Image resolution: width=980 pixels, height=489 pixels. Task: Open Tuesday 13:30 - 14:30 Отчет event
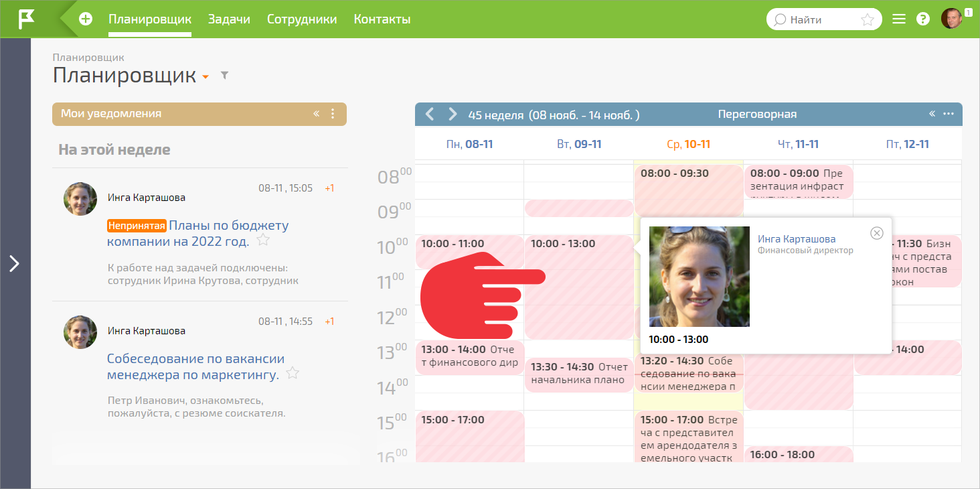[579, 374]
